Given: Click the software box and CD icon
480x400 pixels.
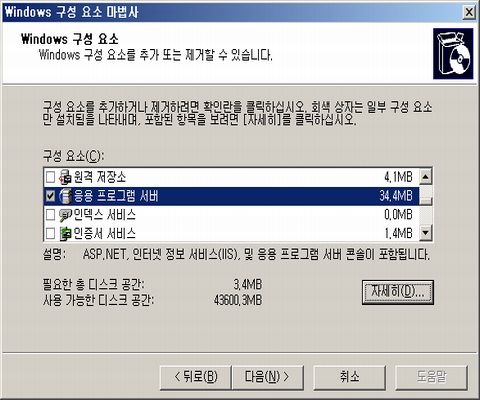Looking at the screenshot, I should [453, 54].
